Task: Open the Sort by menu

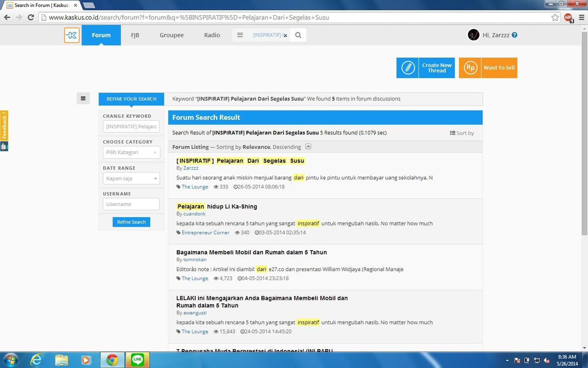Action: point(462,133)
